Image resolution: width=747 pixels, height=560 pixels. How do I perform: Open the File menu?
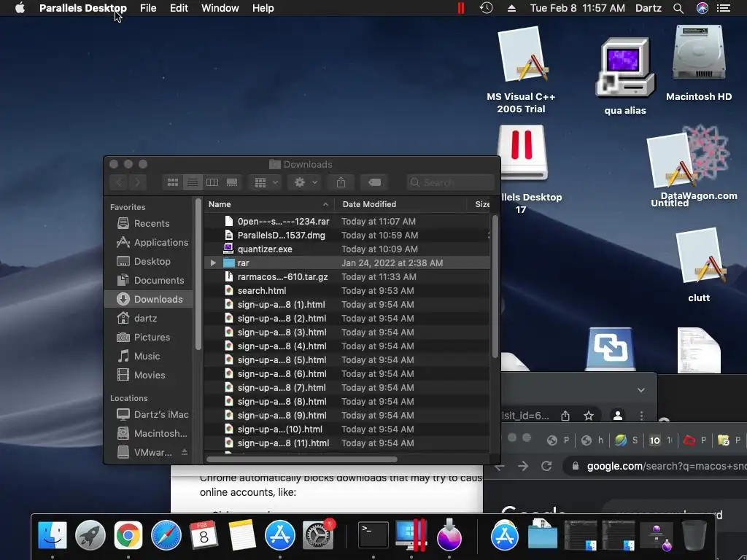[148, 8]
